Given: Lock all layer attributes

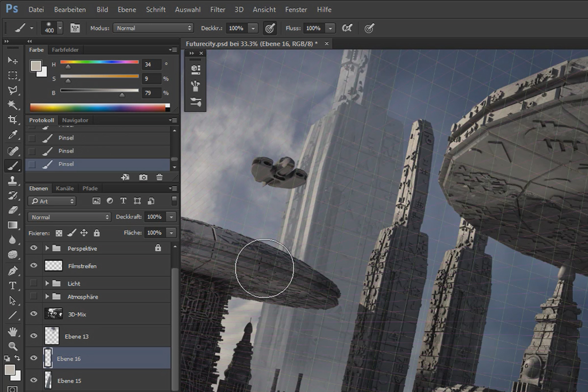Looking at the screenshot, I should pyautogui.click(x=97, y=233).
